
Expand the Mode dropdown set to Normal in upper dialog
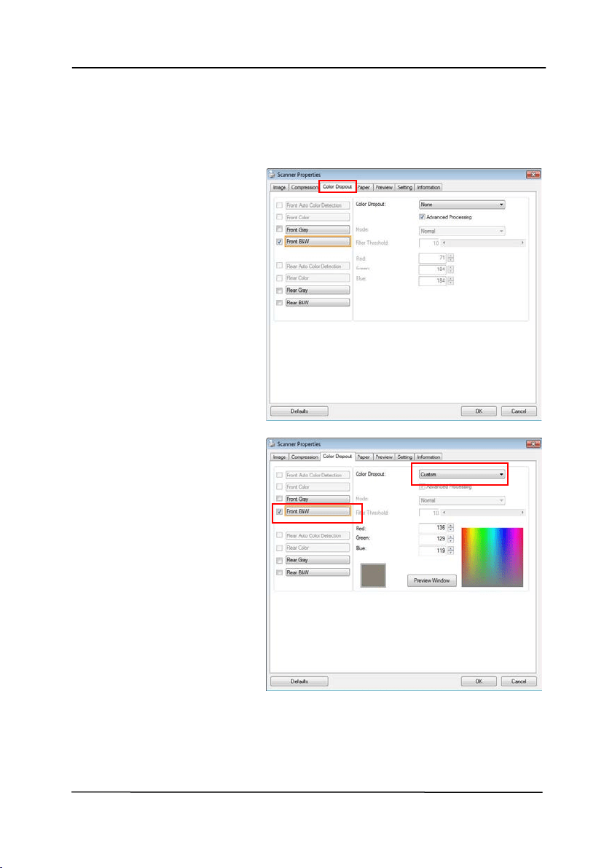(462, 231)
